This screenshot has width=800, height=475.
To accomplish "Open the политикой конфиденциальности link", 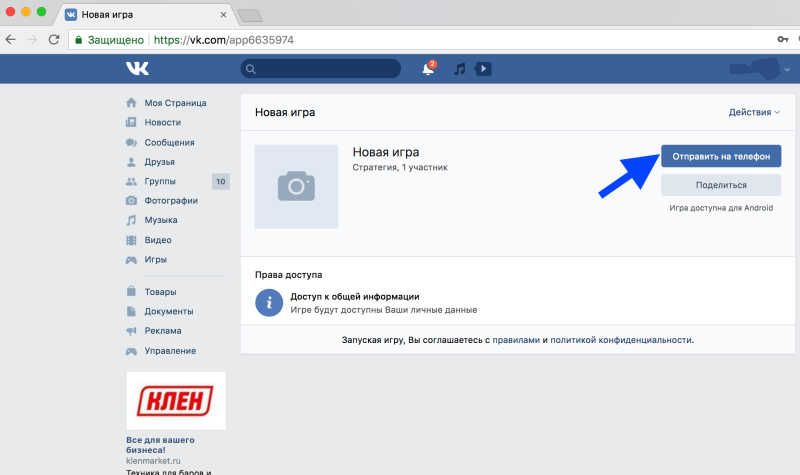I will (x=621, y=340).
